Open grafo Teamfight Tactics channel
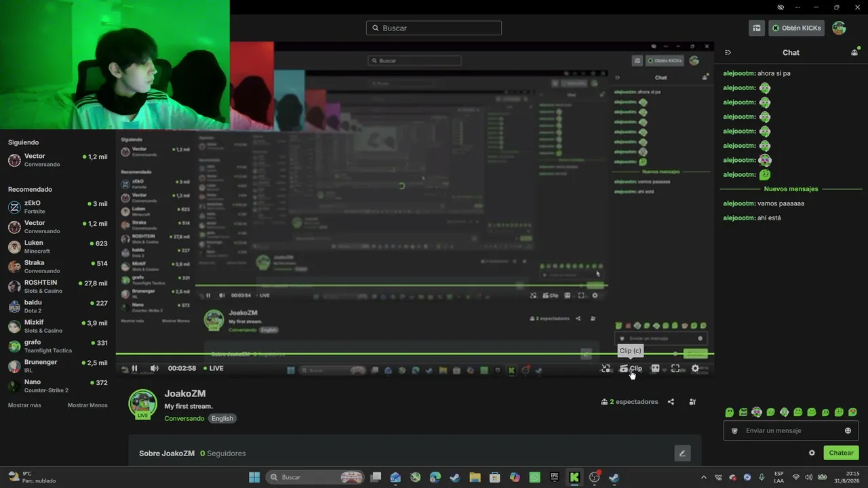Screen dimensions: 868x488 click(x=58, y=346)
